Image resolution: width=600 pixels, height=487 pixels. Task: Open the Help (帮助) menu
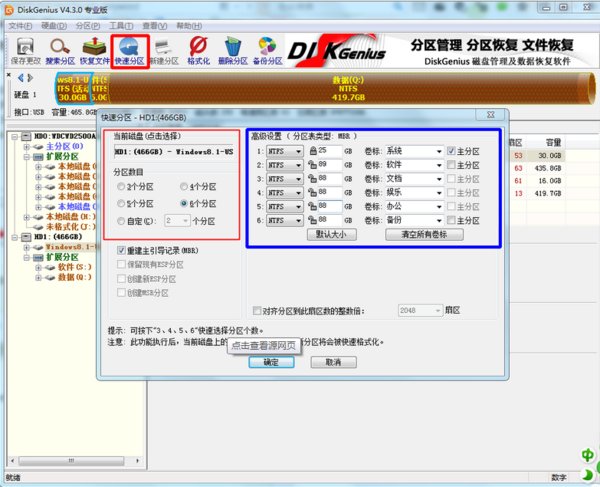tap(189, 26)
